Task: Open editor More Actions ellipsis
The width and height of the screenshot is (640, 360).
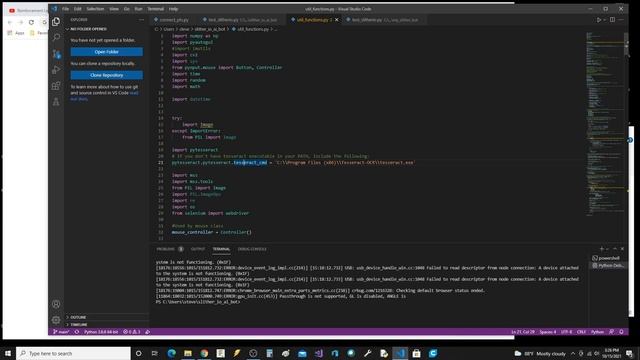Action: [621, 20]
